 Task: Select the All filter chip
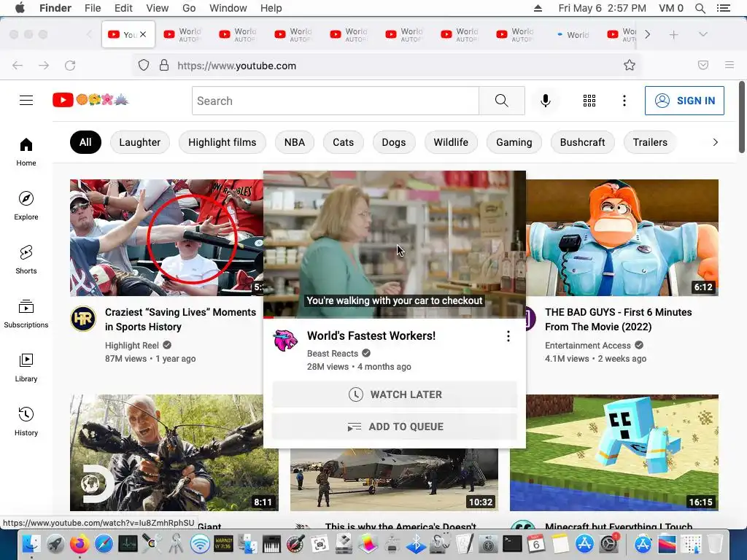click(x=85, y=142)
